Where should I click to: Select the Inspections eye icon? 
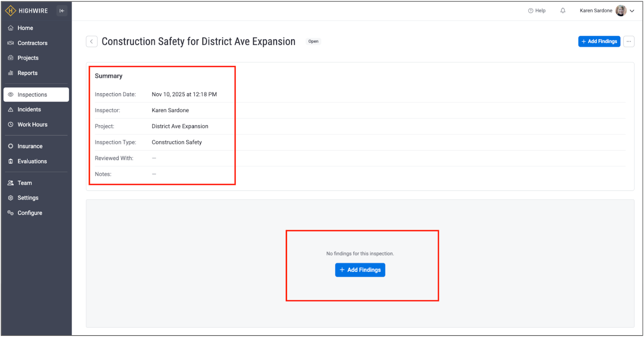click(x=11, y=95)
